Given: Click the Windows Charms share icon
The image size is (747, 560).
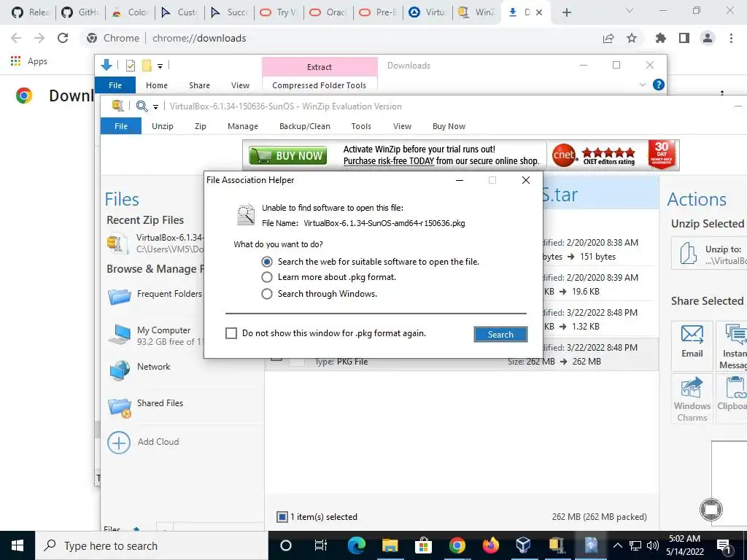Looking at the screenshot, I should coord(692,399).
